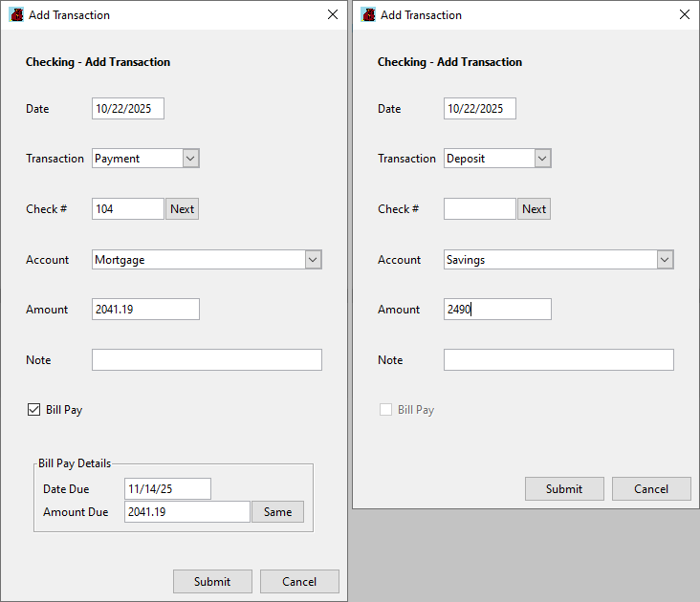
Task: Close the right Add Transaction window
Action: tap(684, 15)
